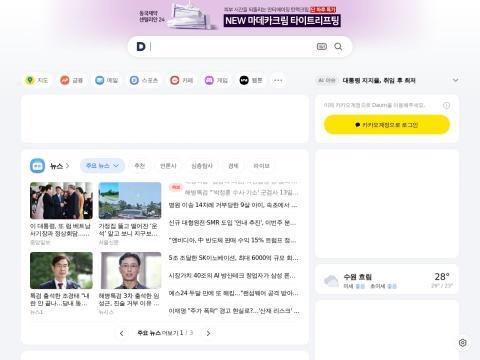Open thumbnail of man in suit with glasses

(x=61, y=270)
